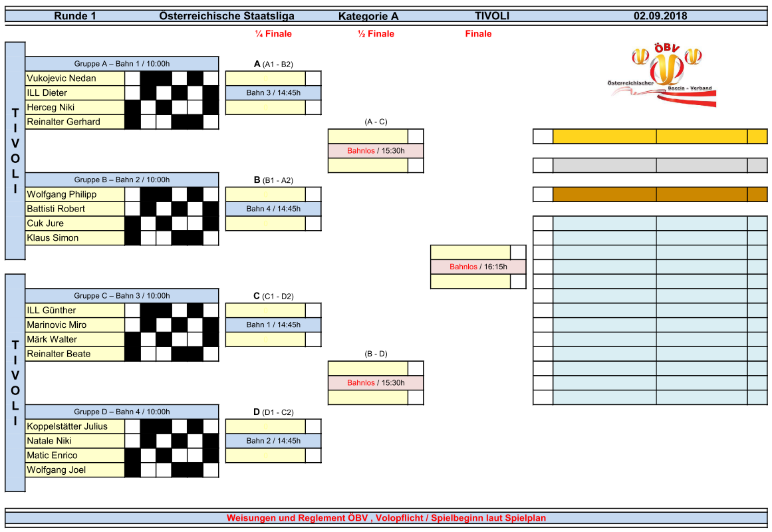Viewport: 772px width, 532px height.
Task: Select Battisti Robert in Gruppe B
Action: coord(75,209)
